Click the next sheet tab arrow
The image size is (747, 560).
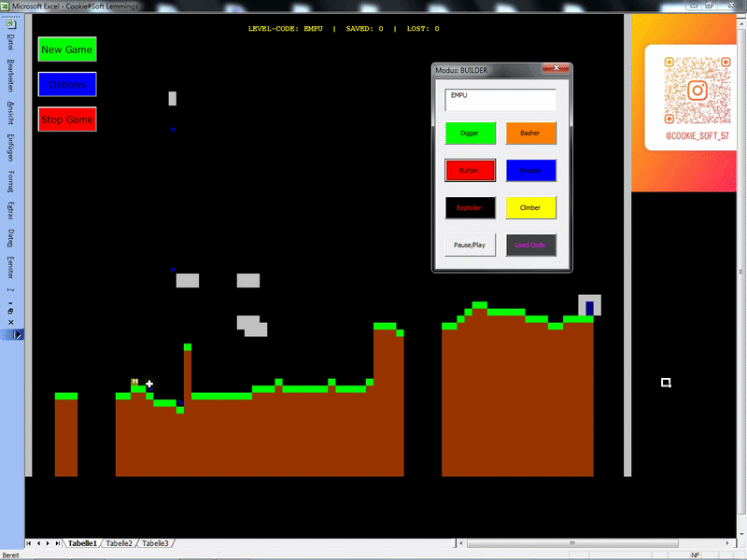pyautogui.click(x=48, y=543)
